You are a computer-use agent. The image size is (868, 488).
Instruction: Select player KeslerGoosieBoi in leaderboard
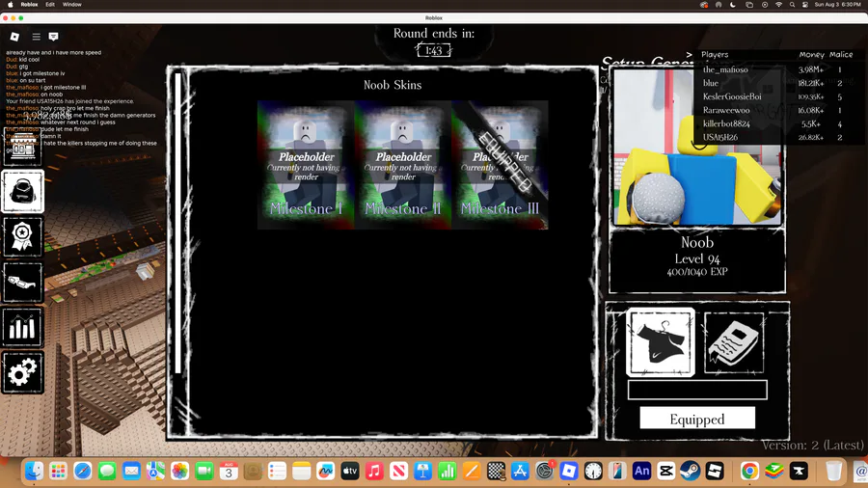click(732, 96)
